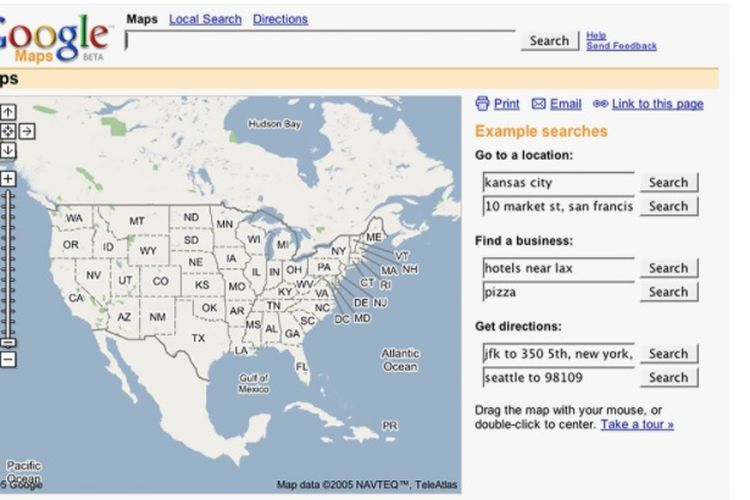Screen dimensions: 750x500
Task: Click the zoom slider track near top
Action: click(x=8, y=196)
